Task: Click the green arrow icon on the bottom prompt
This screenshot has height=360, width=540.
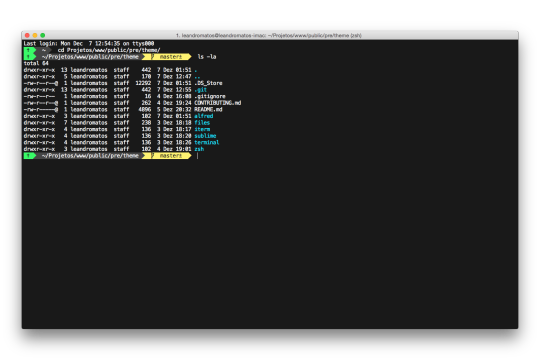Action: coord(29,156)
